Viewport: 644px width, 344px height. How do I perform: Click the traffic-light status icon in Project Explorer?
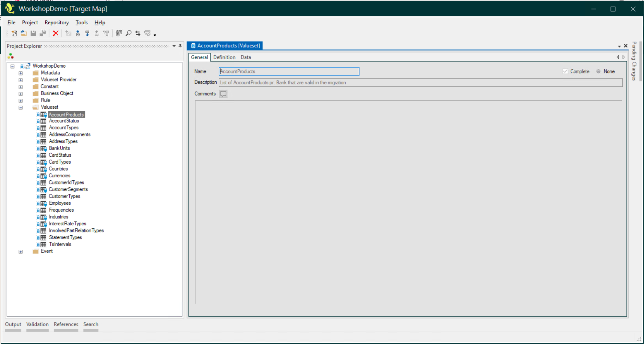(x=11, y=56)
